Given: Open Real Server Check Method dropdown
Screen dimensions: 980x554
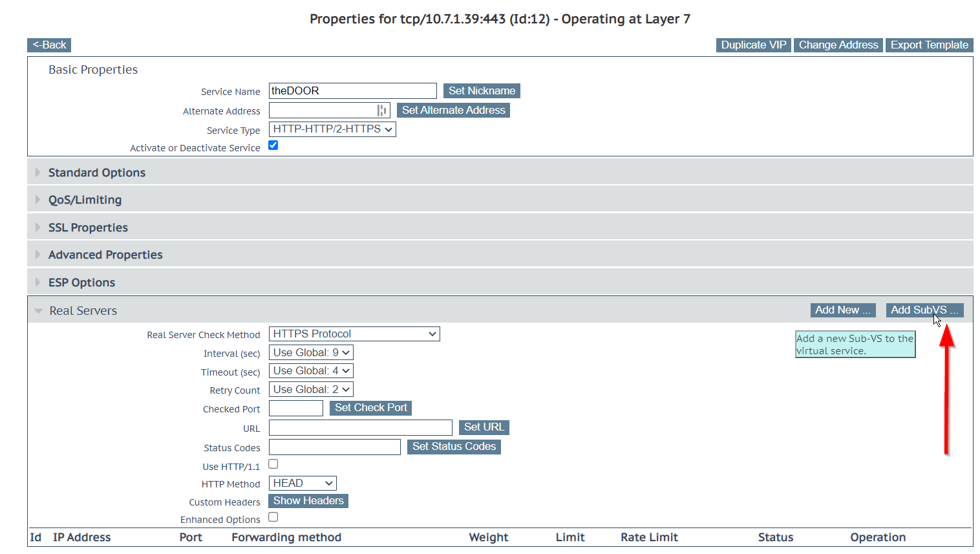Looking at the screenshot, I should point(354,334).
